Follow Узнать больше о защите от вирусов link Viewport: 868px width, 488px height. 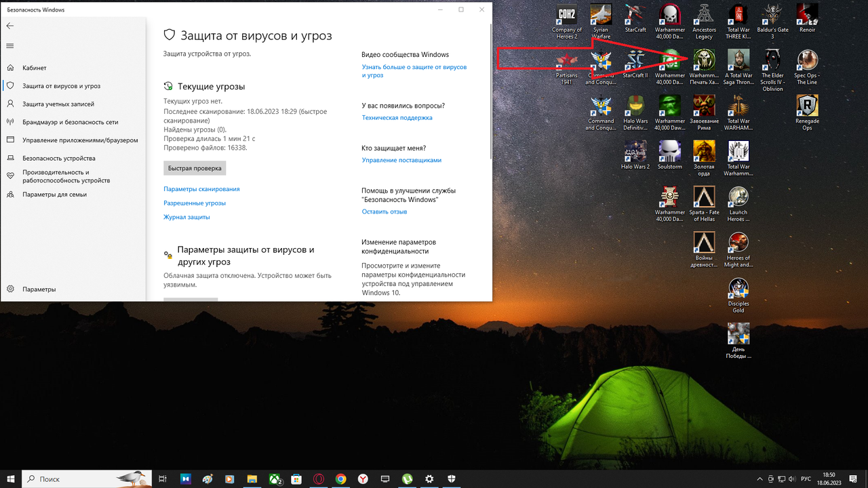point(414,71)
